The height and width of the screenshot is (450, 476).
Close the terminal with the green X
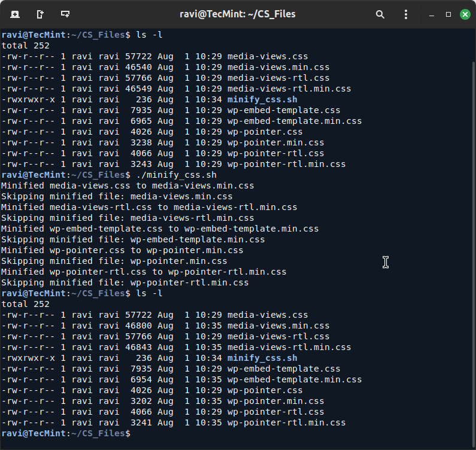click(465, 14)
